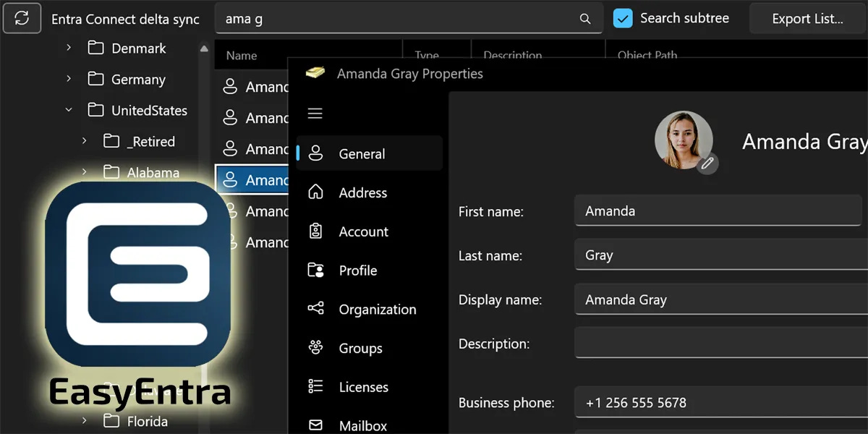Viewport: 868px width, 434px height.
Task: Select the Alabama tree item
Action: [x=153, y=173]
